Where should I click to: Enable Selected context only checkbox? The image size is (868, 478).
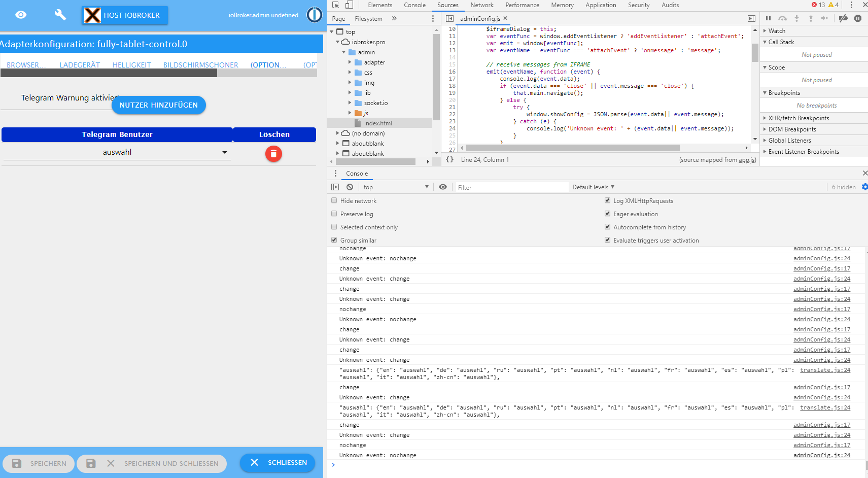point(334,227)
